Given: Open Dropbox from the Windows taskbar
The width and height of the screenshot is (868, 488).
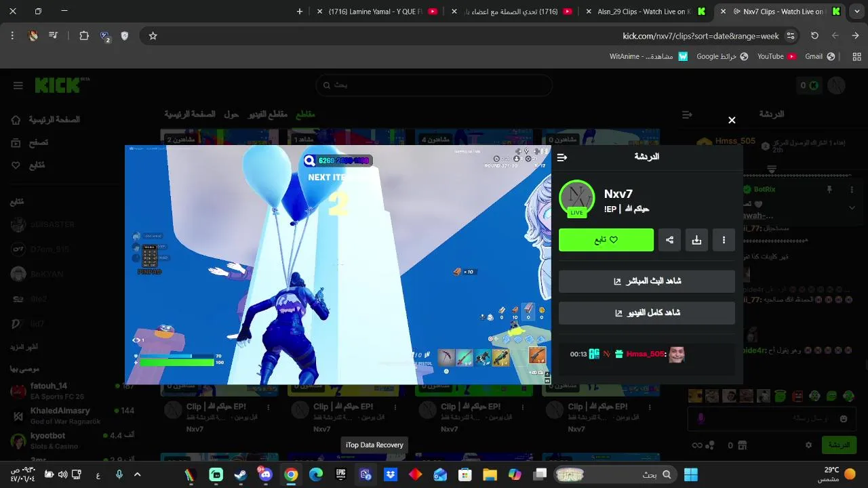Looking at the screenshot, I should click(x=391, y=474).
